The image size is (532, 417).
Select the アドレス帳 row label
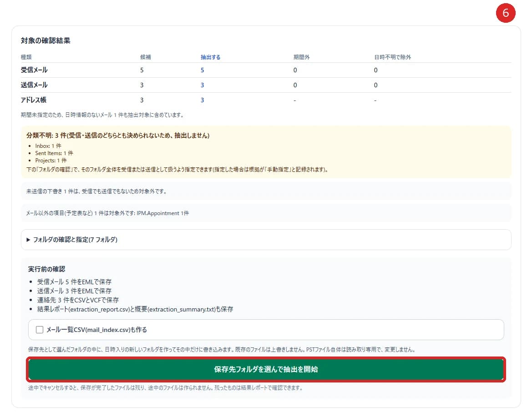[34, 100]
